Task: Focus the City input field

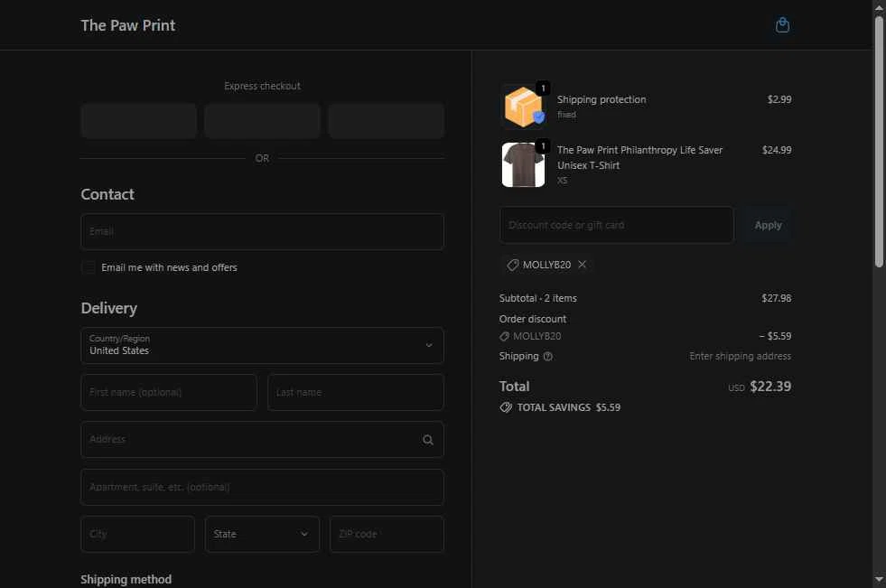Action: click(x=138, y=534)
